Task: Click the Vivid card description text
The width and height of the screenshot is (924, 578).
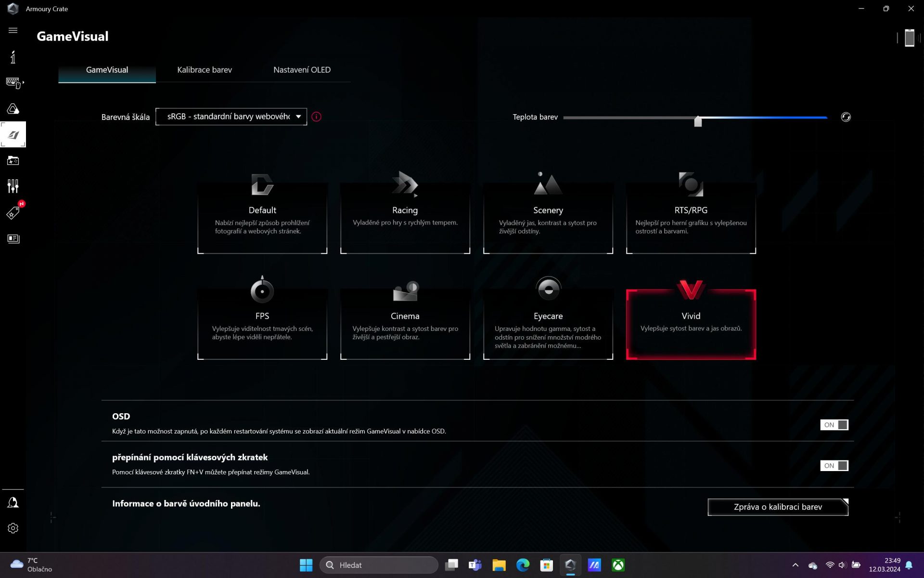Action: tap(691, 328)
